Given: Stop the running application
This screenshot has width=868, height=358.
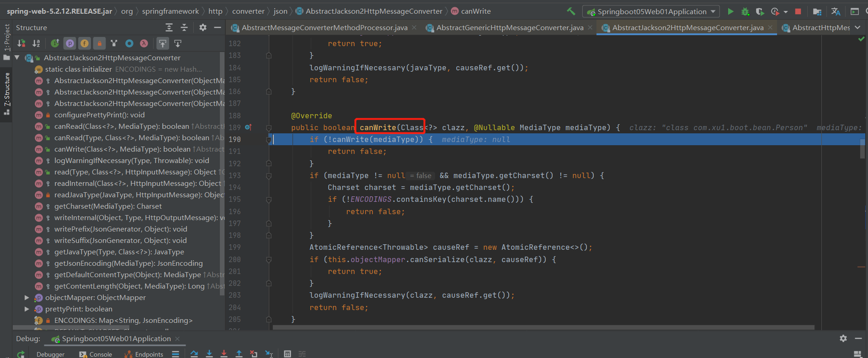Looking at the screenshot, I should (x=798, y=11).
